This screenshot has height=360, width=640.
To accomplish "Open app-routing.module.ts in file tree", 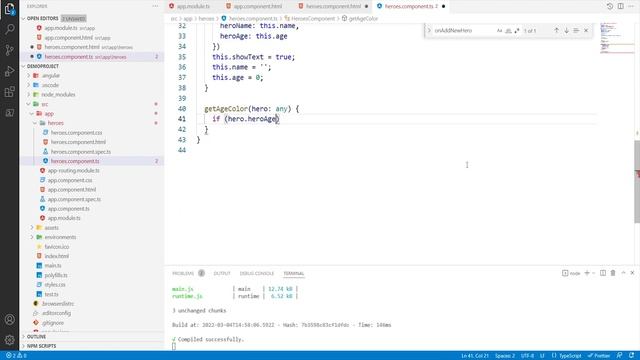I will (x=73, y=170).
